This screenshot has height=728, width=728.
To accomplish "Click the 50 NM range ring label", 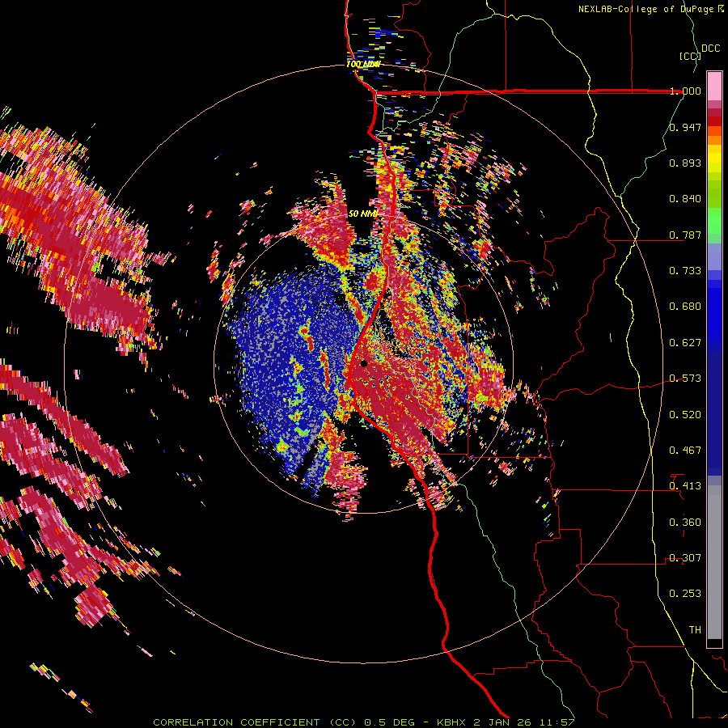I will click(x=363, y=214).
